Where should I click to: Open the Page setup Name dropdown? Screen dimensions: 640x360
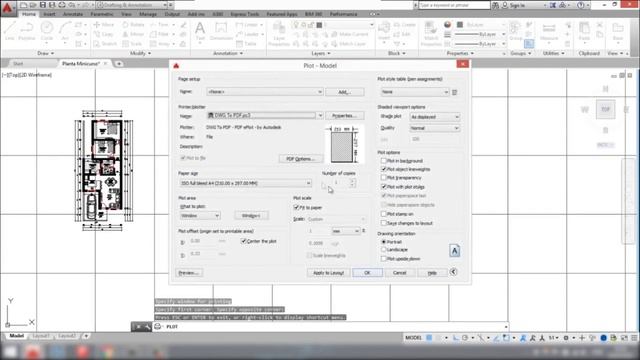(265, 92)
